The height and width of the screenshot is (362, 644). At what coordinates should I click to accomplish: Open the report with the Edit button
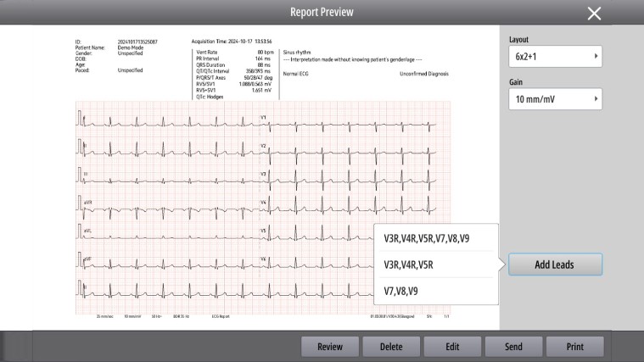pyautogui.click(x=451, y=347)
